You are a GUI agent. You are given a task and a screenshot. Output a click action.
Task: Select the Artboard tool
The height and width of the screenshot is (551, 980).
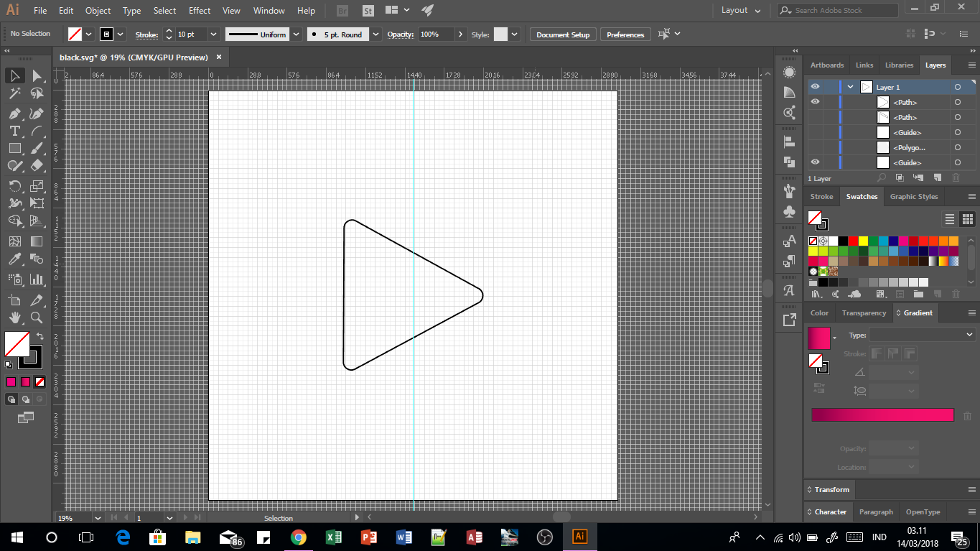(14, 300)
